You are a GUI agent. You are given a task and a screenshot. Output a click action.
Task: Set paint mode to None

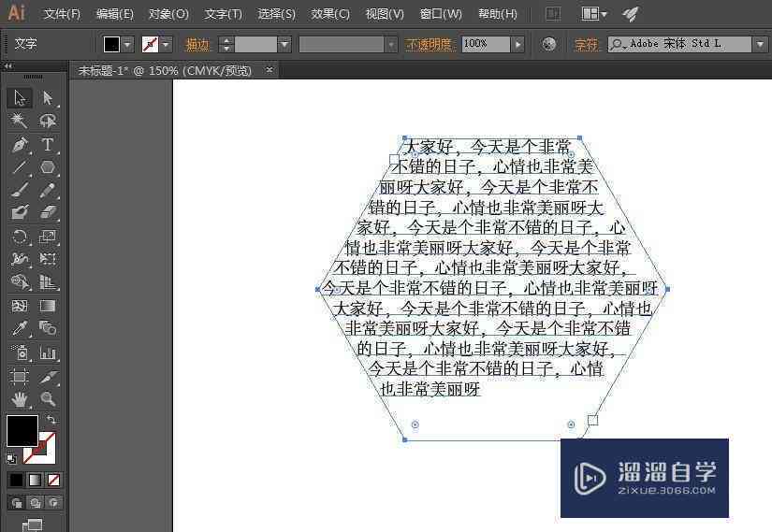coord(53,480)
